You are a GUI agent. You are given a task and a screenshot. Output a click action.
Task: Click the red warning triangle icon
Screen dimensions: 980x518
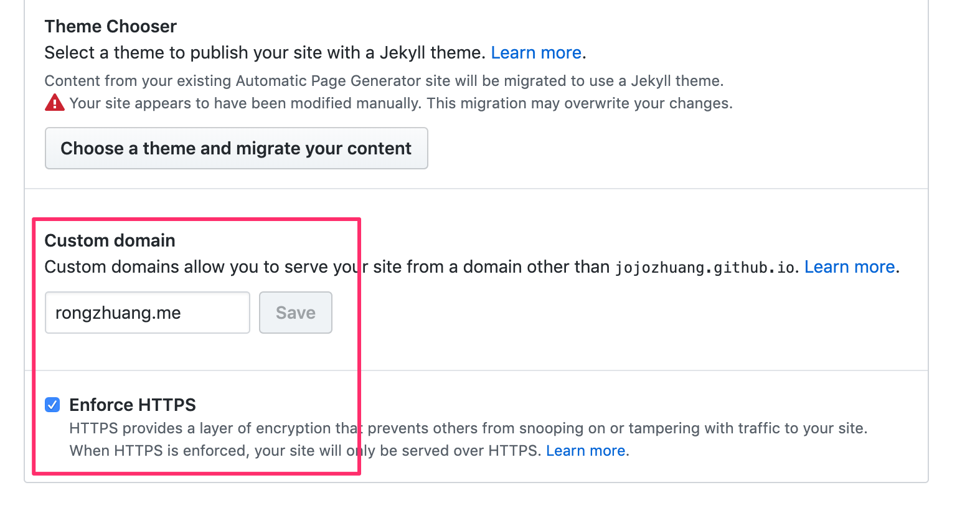tap(55, 103)
